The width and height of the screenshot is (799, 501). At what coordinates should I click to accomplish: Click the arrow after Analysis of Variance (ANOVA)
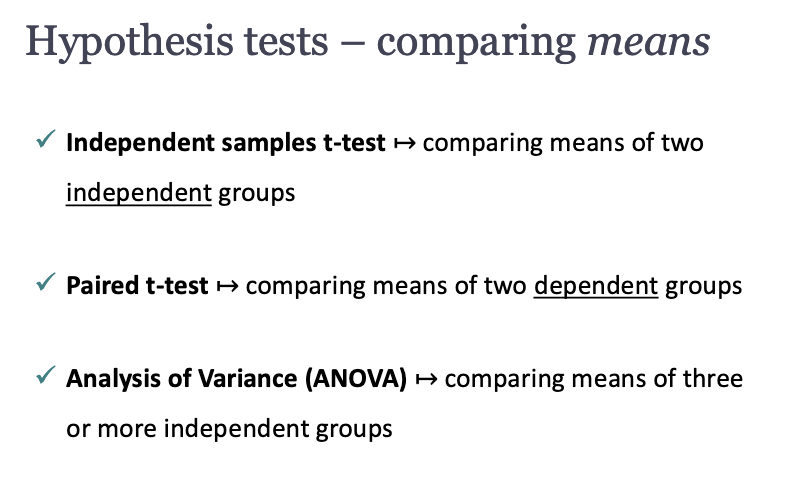427,379
